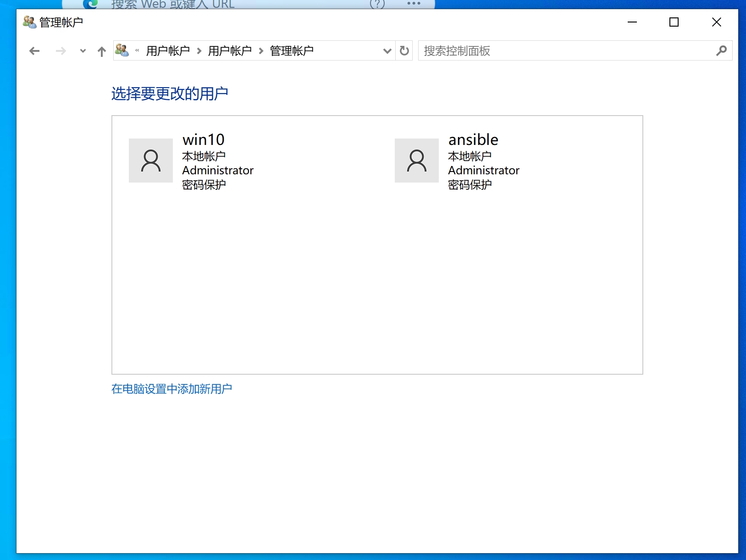Go back using the back arrow
The height and width of the screenshot is (560, 746).
tap(34, 51)
